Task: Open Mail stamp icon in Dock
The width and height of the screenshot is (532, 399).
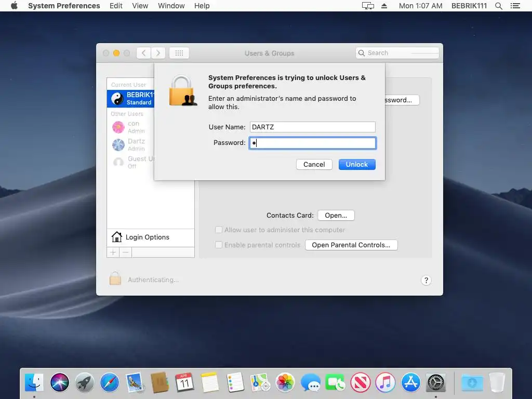Action: click(135, 383)
